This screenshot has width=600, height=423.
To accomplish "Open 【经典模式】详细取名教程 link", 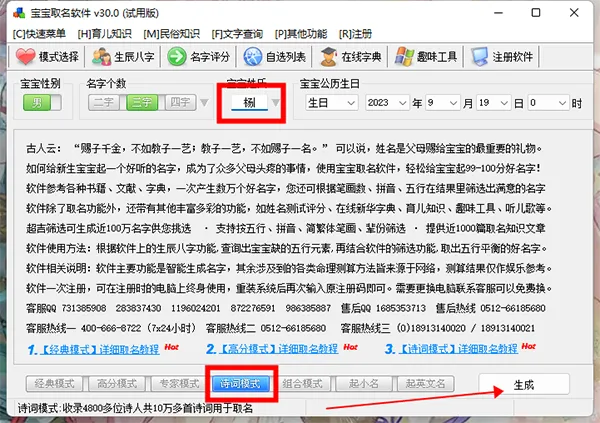I will (x=99, y=349).
